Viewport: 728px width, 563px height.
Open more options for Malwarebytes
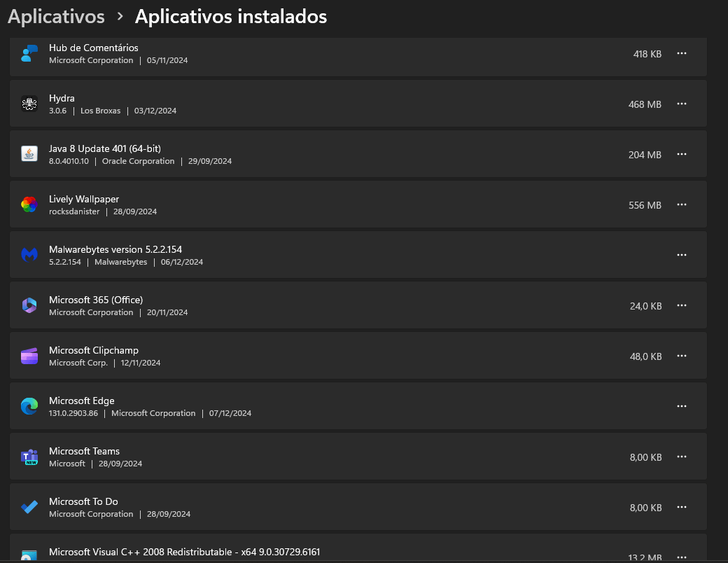pos(682,255)
